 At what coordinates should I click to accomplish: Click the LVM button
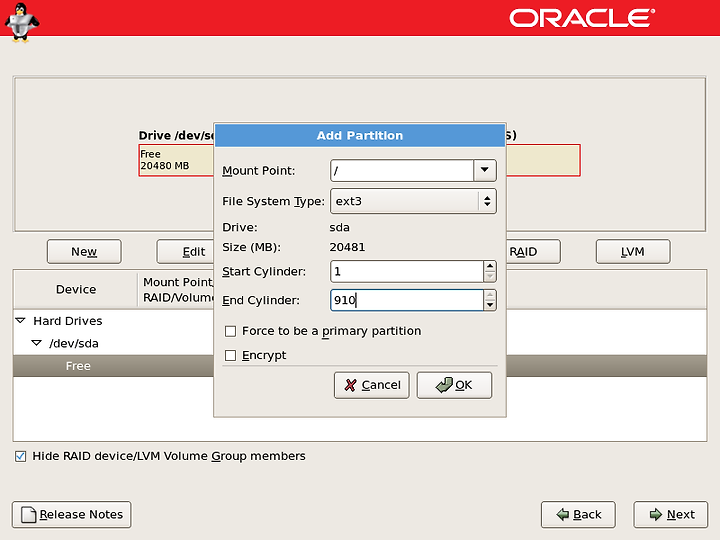pyautogui.click(x=633, y=252)
